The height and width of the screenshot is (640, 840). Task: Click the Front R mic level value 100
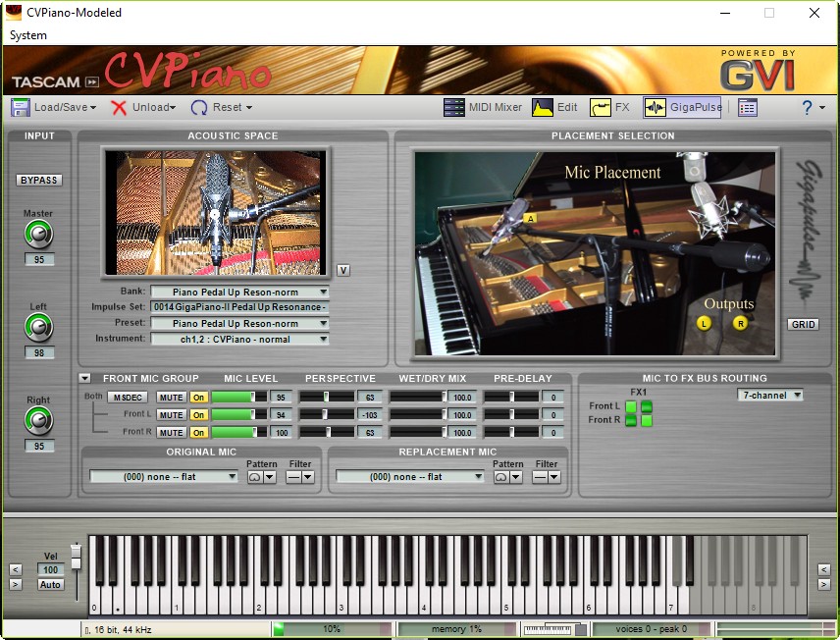282,433
